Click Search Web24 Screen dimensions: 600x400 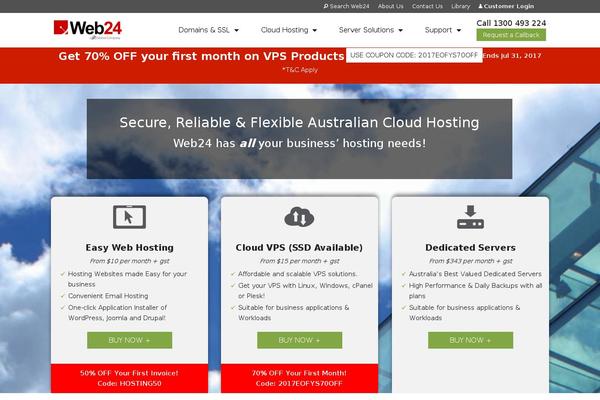346,6
